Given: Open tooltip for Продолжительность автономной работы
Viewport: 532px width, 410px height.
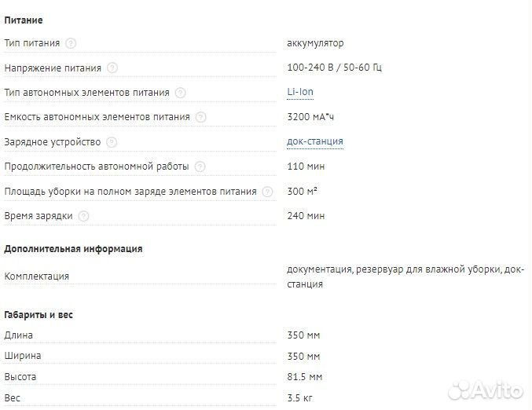Looking at the screenshot, I should [200, 167].
